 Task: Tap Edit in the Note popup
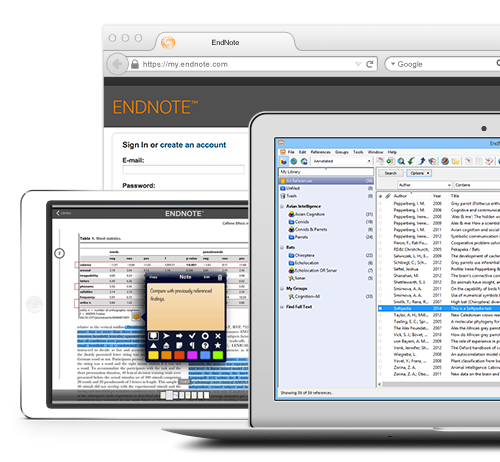[207, 277]
